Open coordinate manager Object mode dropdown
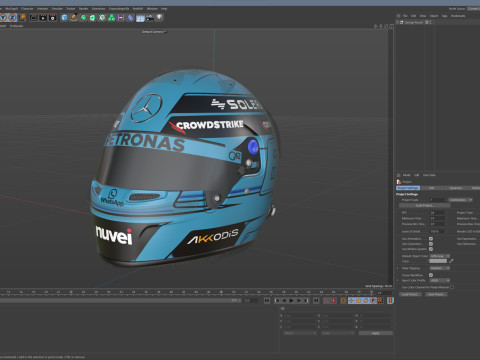 pyautogui.click(x=300, y=333)
